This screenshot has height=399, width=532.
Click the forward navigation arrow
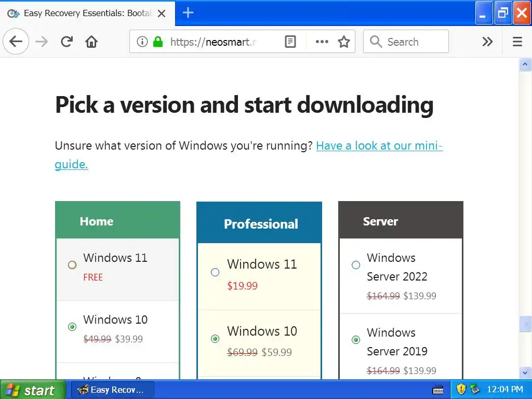[x=42, y=42]
